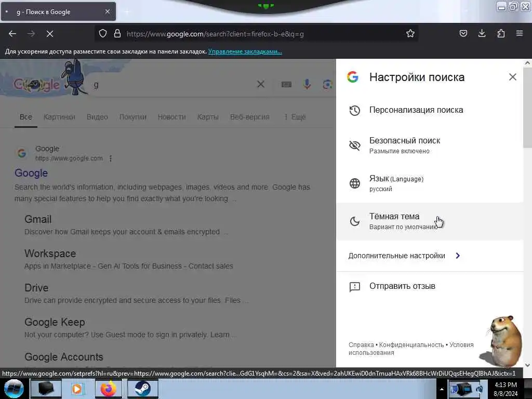Screen dimensions: 532x399
Task: Go back using the browser back arrow
Action: coord(12,34)
